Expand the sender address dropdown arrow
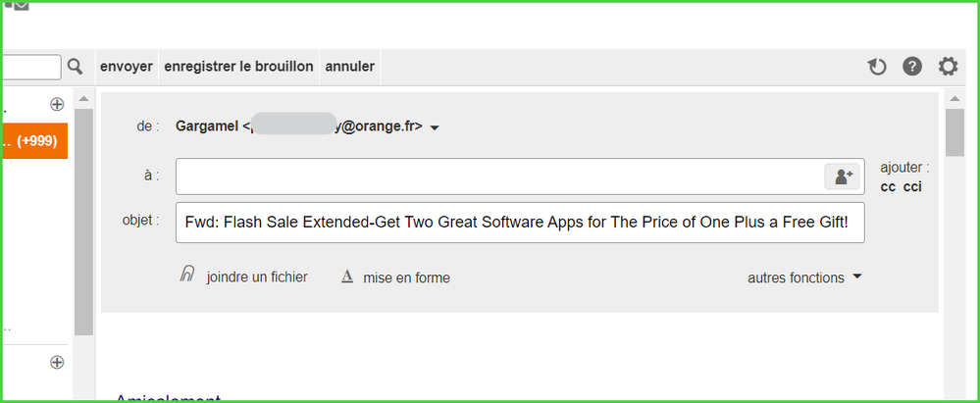The image size is (980, 403). [435, 127]
